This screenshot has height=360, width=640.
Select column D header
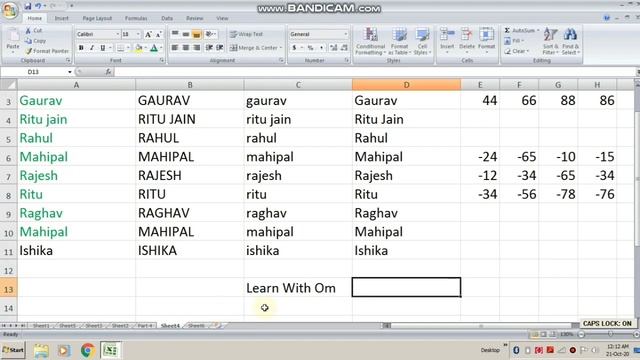tap(406, 85)
